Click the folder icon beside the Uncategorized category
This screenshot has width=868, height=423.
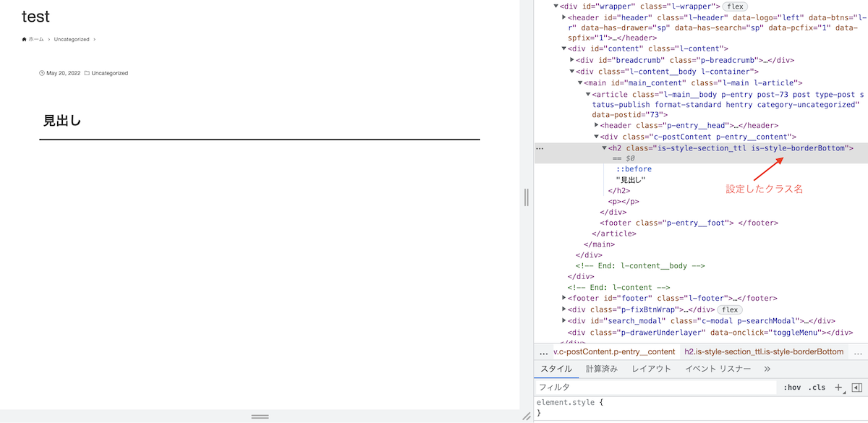coord(87,73)
